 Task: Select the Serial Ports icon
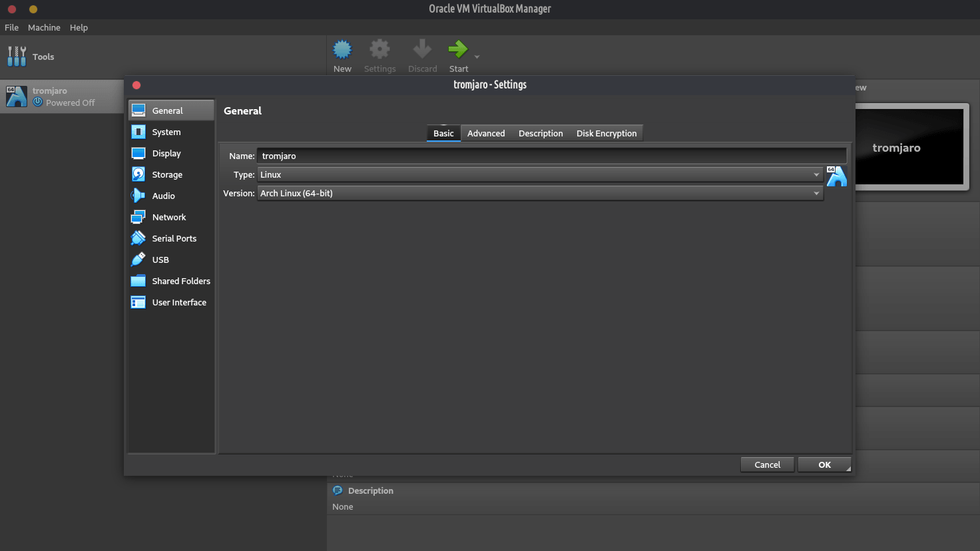pos(138,238)
